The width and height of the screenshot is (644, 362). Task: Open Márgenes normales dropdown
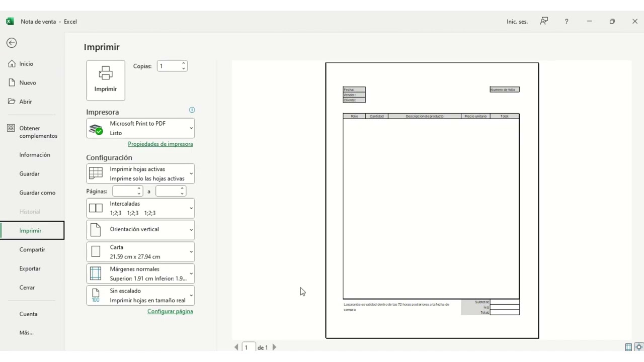click(140, 274)
